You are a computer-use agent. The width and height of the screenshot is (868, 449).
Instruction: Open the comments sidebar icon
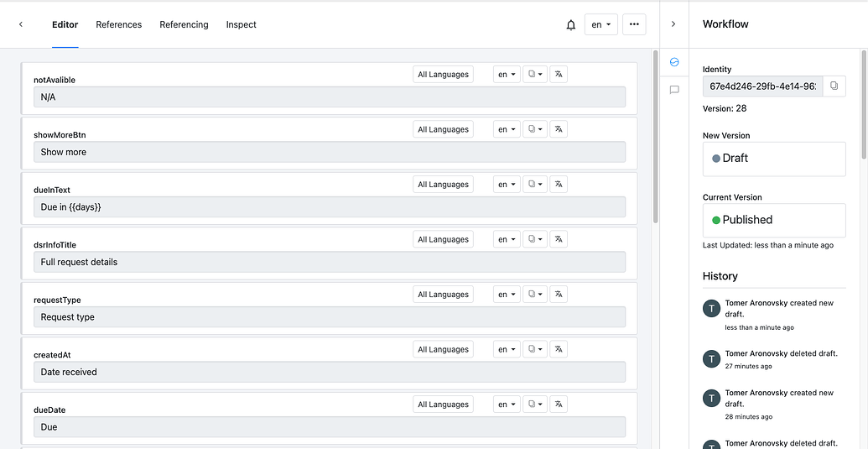click(x=673, y=90)
